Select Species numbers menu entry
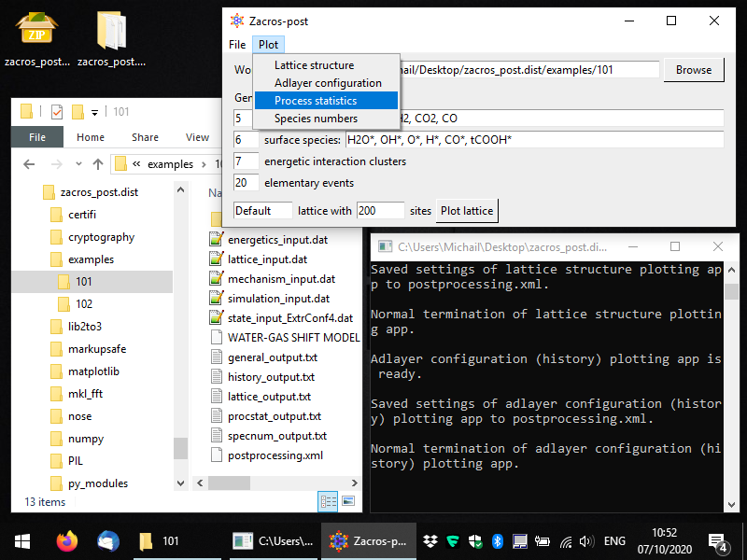The height and width of the screenshot is (560, 747). click(316, 119)
